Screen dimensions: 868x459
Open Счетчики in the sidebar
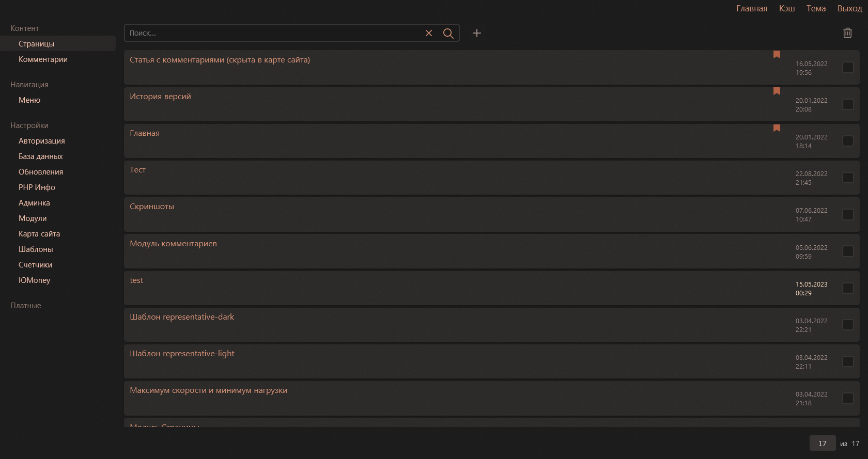point(35,265)
